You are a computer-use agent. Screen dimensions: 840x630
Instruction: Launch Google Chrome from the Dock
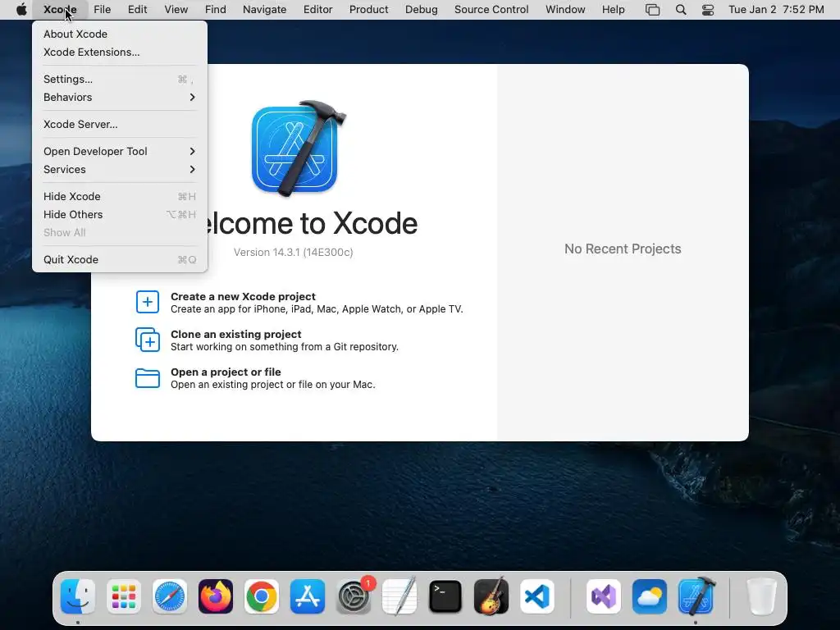coord(262,596)
